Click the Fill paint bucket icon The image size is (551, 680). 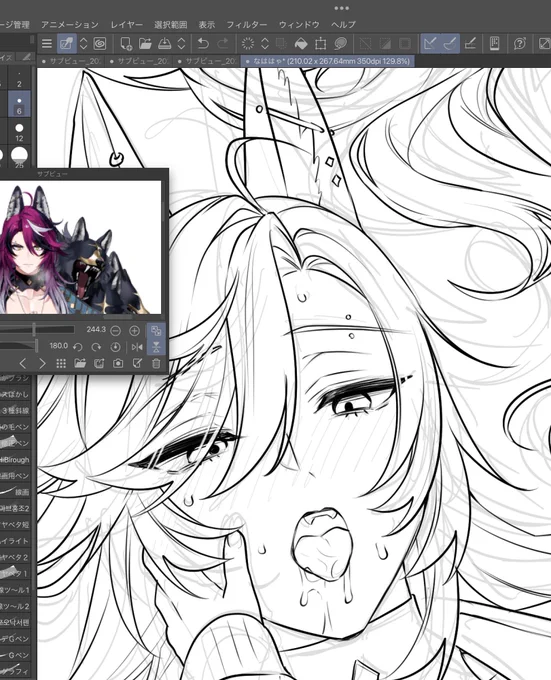[301, 43]
